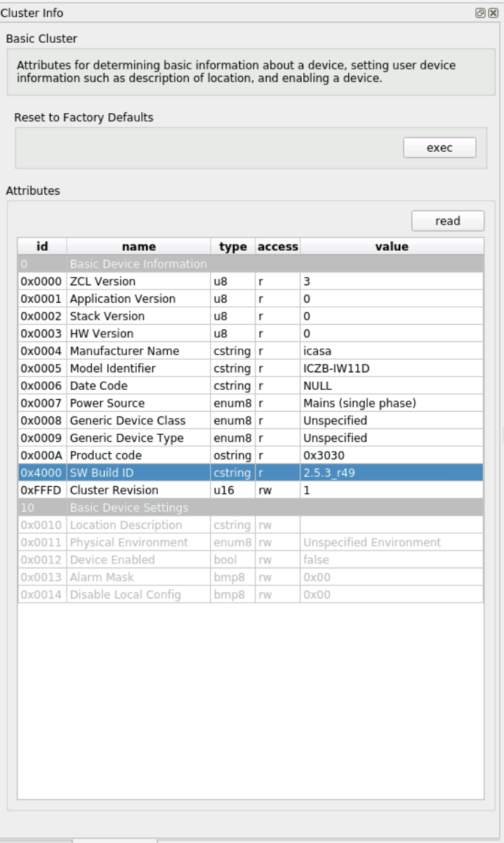Screen dimensions: 504x843
Task: Click the ICZB-IW11D value cell
Action: point(392,368)
